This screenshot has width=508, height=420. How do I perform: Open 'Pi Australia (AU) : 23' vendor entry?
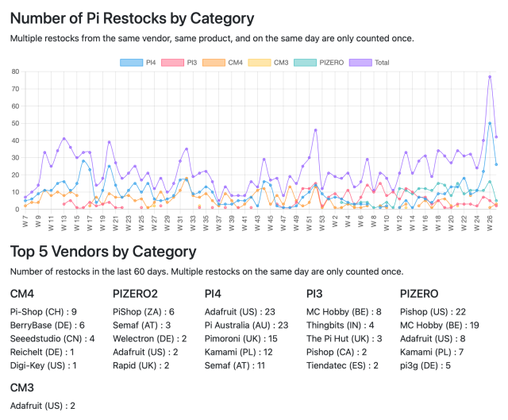tap(245, 326)
